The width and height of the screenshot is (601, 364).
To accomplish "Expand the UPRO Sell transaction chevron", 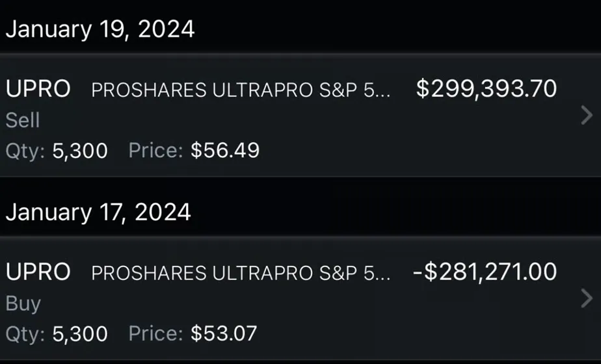I will 586,116.
